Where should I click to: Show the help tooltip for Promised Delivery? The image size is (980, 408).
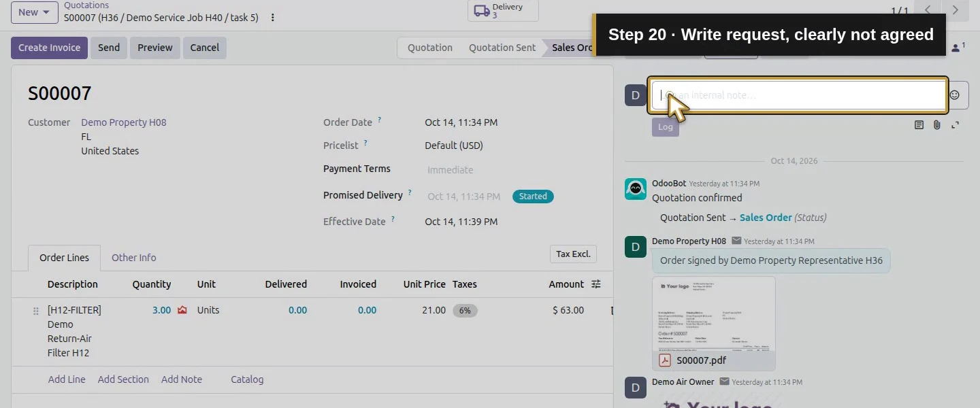(x=410, y=193)
